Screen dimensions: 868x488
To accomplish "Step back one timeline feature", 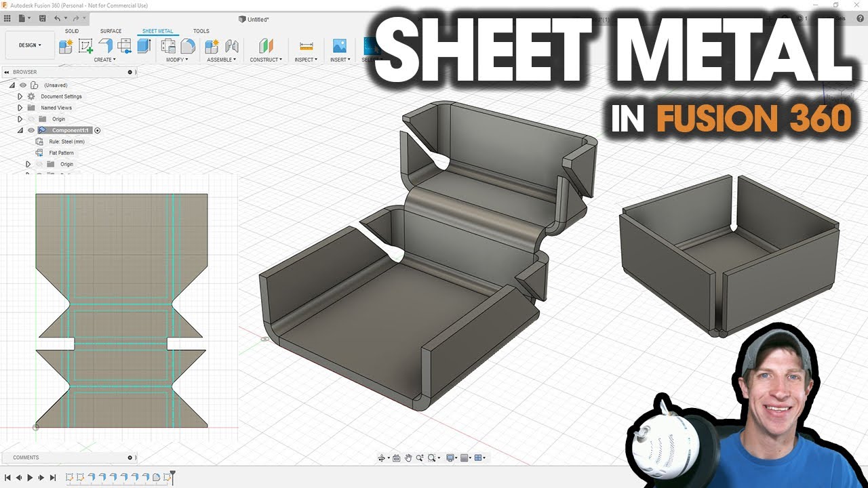I will click(19, 478).
